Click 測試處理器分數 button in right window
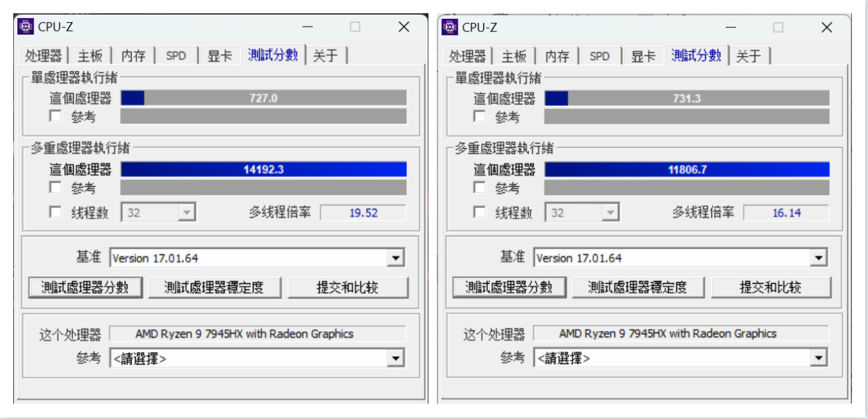The image size is (868, 419). coord(509,287)
